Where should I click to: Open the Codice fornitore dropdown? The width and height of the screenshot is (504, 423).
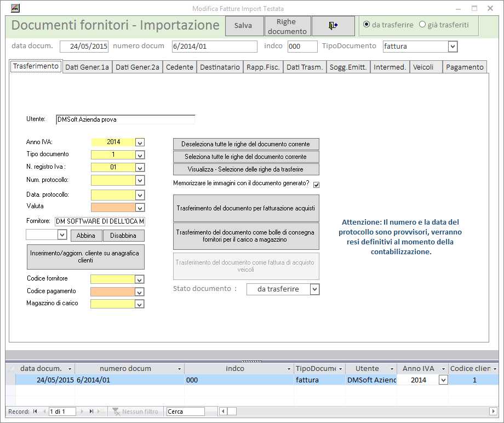coord(139,279)
